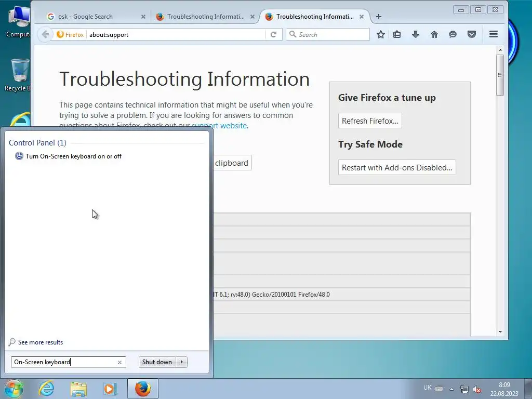Open the UK language indicator
The width and height of the screenshot is (532, 399).
pyautogui.click(x=428, y=388)
